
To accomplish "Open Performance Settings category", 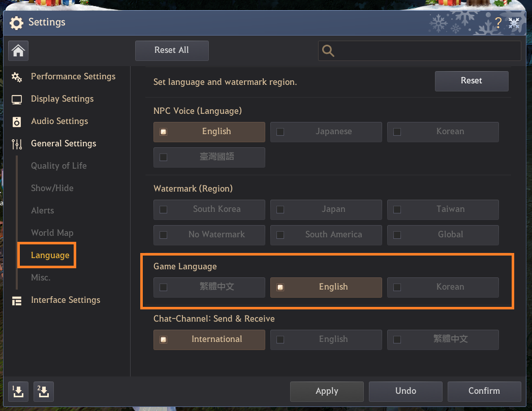I will 73,77.
